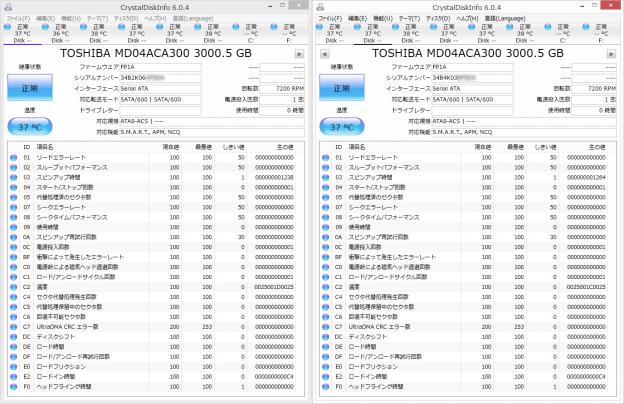
Task: Click the Serial ATA interface field in right window
Action: (472, 88)
